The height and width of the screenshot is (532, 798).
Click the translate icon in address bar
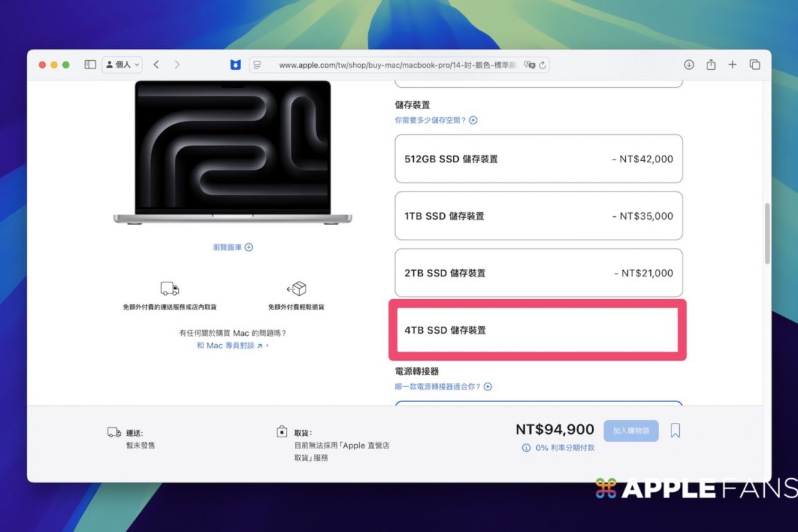tap(529, 65)
